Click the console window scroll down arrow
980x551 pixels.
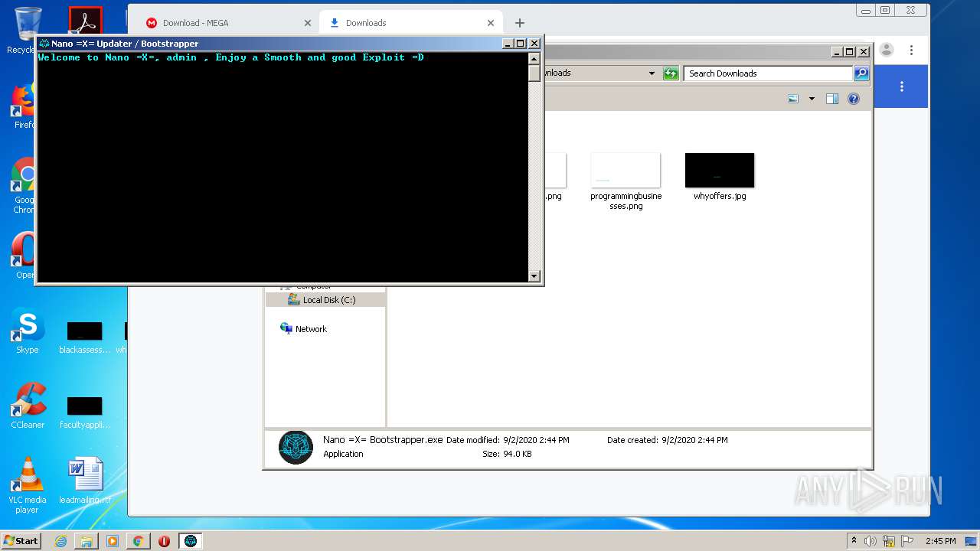[x=534, y=276]
